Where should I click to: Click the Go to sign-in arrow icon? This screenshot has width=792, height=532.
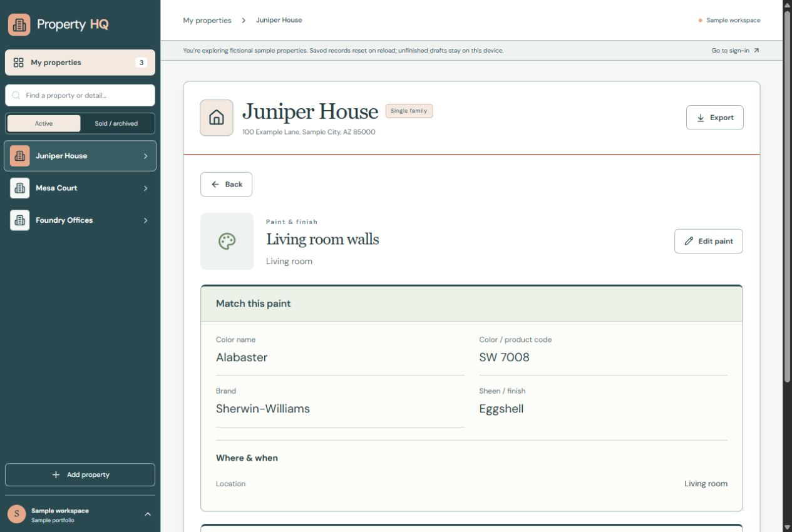756,51
